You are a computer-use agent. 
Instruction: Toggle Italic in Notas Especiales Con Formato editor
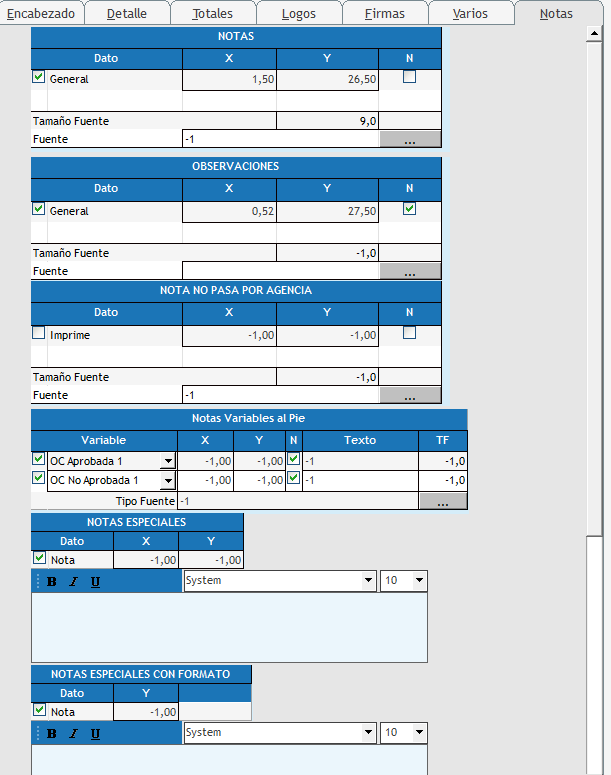(x=73, y=734)
